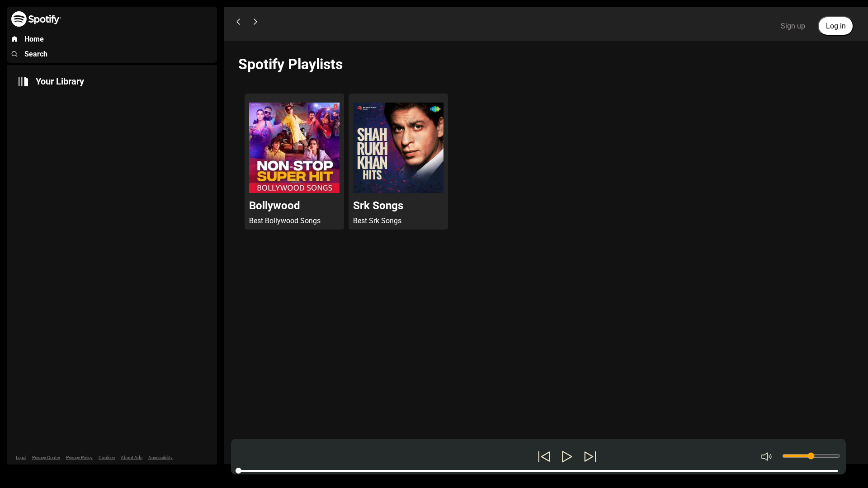This screenshot has width=868, height=488.
Task: Open the Privacy Center link
Action: point(46,458)
